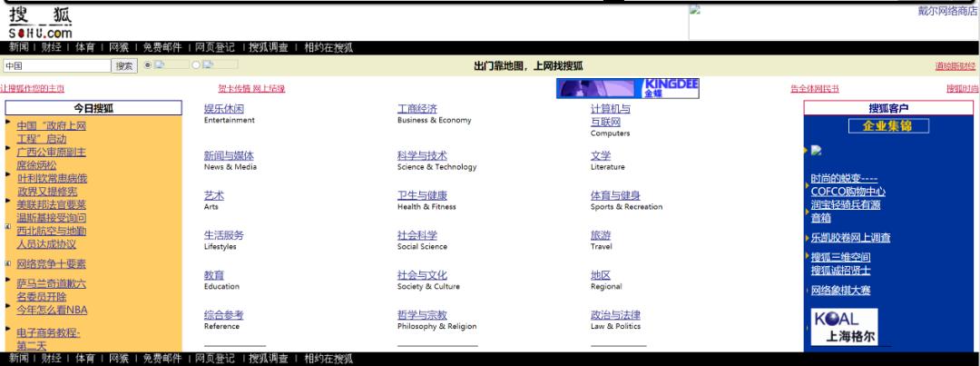Click the 企业集锦 banner in 搜狐客户 panel
The height and width of the screenshot is (366, 980).
pyautogui.click(x=888, y=125)
